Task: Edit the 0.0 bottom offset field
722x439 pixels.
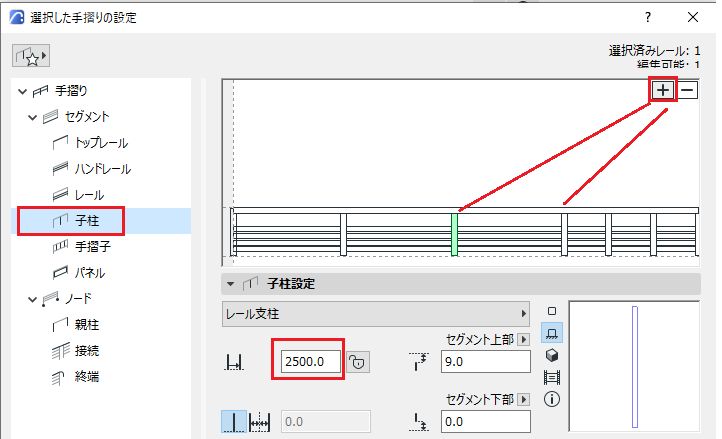Action: (485, 421)
